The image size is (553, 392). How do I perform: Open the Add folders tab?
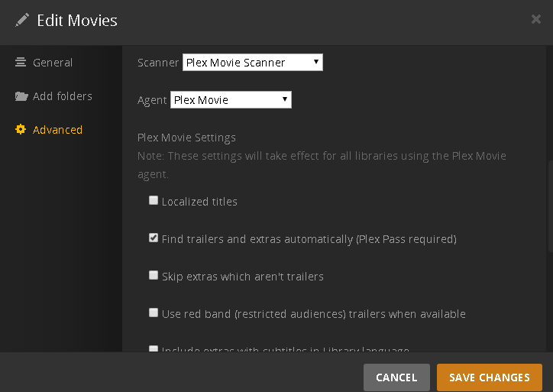pyautogui.click(x=62, y=96)
